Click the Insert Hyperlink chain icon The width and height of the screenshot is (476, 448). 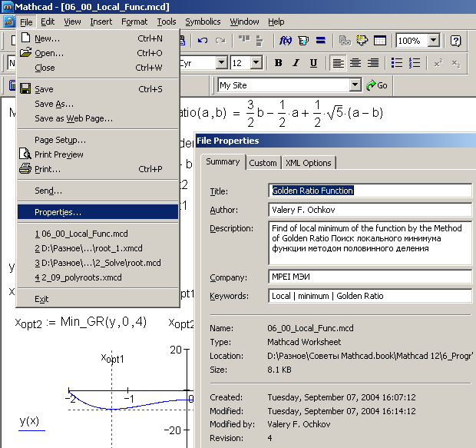[x=345, y=41]
